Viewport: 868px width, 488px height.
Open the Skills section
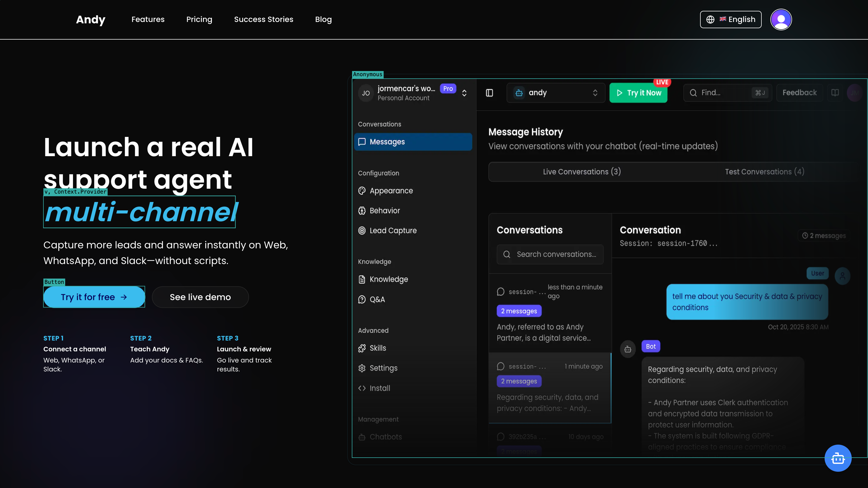coord(377,348)
